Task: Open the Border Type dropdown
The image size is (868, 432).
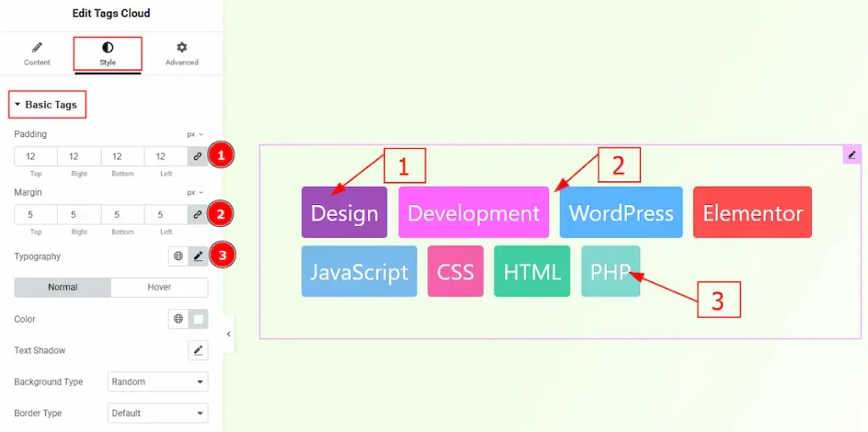Action: coord(158,413)
